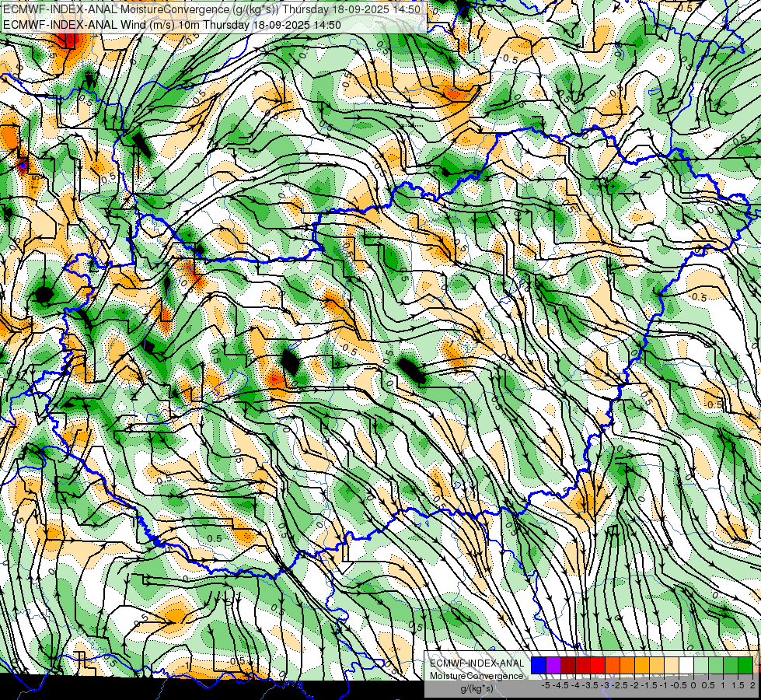
Task: Click the dark green legend swatch between 1.5 and 2
Action: (745, 666)
